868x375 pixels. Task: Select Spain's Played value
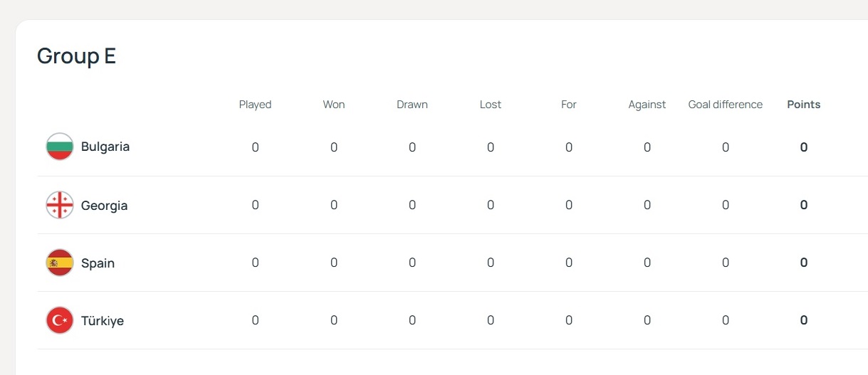pos(255,263)
